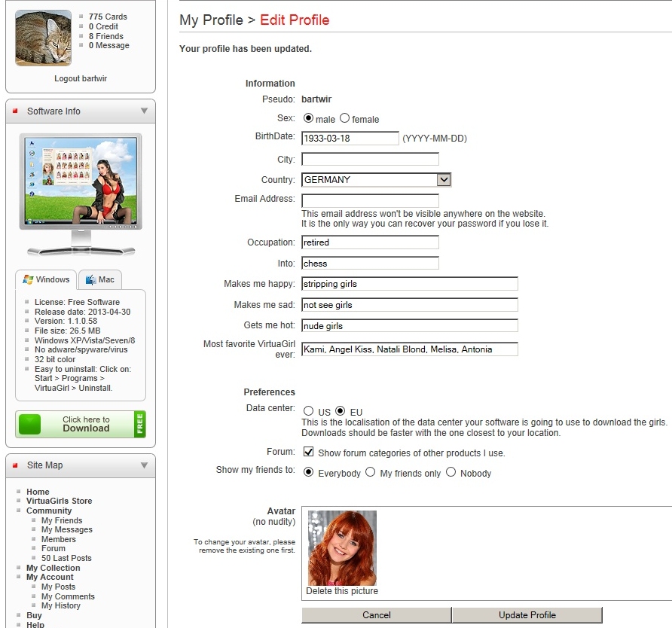Set show friends to My friends only
This screenshot has width=672, height=628.
pyautogui.click(x=371, y=472)
